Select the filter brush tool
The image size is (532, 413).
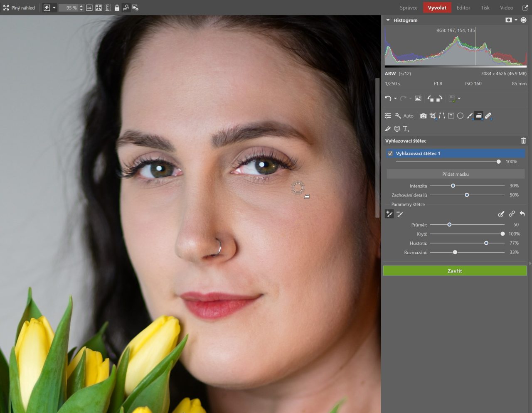(470, 116)
